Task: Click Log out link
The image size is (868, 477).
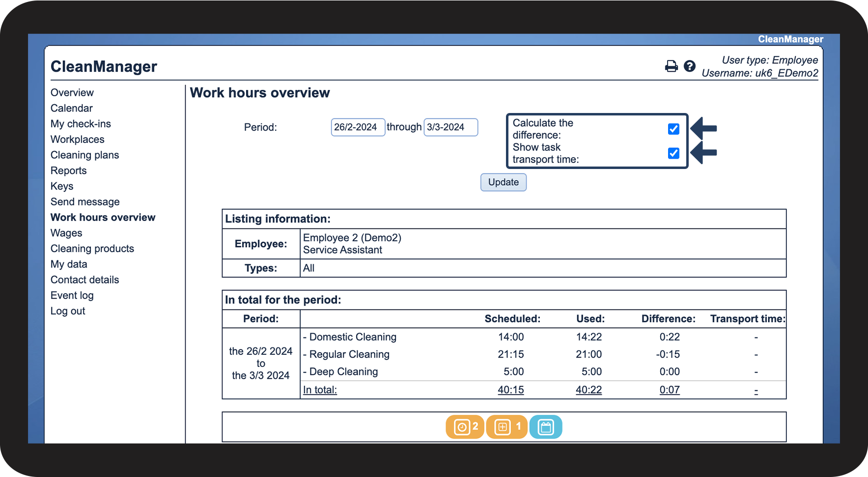Action: [68, 311]
